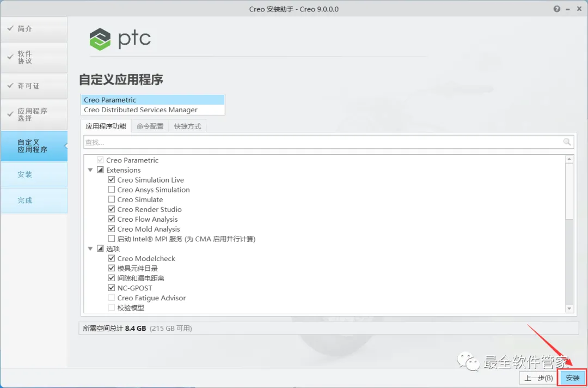
Task: Collapse the Extensions tree group
Action: [90, 170]
